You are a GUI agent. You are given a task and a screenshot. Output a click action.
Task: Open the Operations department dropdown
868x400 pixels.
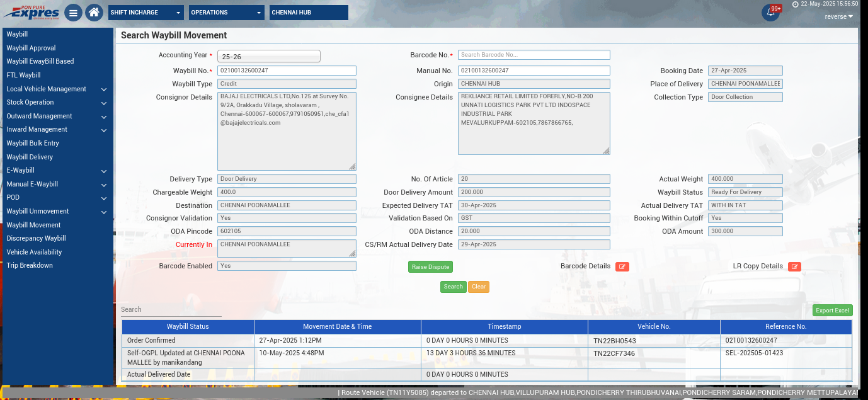(227, 13)
